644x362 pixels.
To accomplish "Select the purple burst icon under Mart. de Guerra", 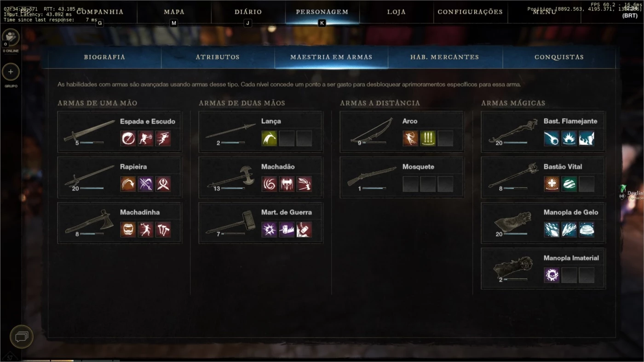I will point(270,229).
